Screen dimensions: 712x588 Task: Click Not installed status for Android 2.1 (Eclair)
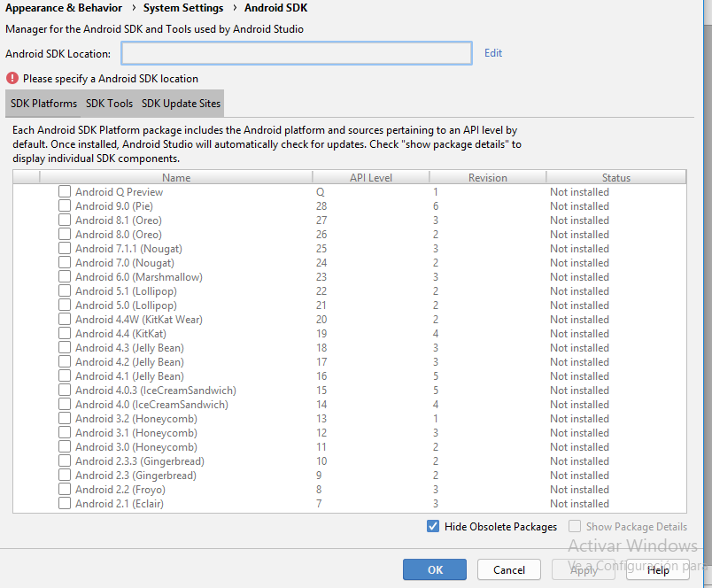579,504
